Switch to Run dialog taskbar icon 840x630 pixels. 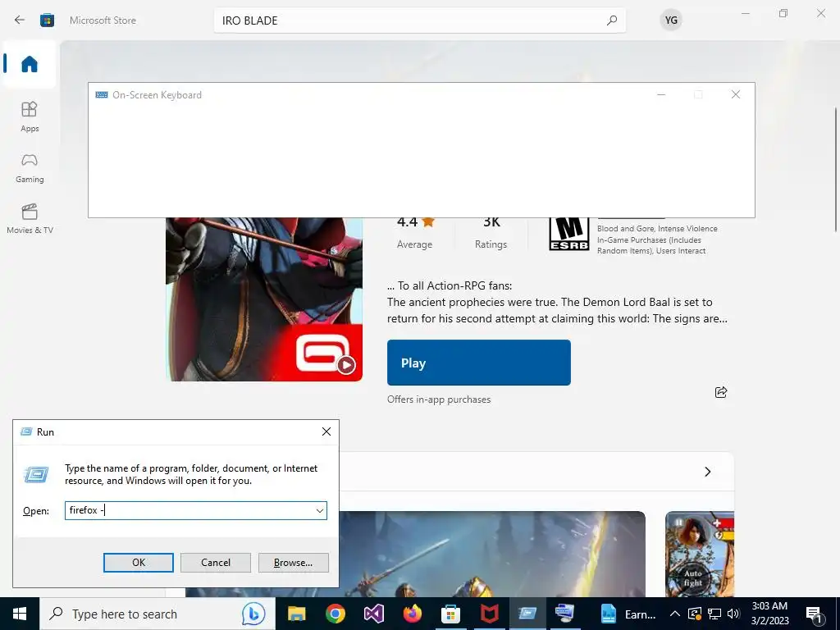click(x=527, y=614)
